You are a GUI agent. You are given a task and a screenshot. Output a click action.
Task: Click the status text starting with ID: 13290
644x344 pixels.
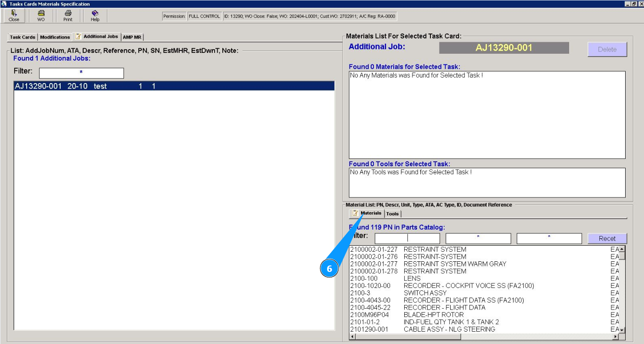tap(310, 17)
